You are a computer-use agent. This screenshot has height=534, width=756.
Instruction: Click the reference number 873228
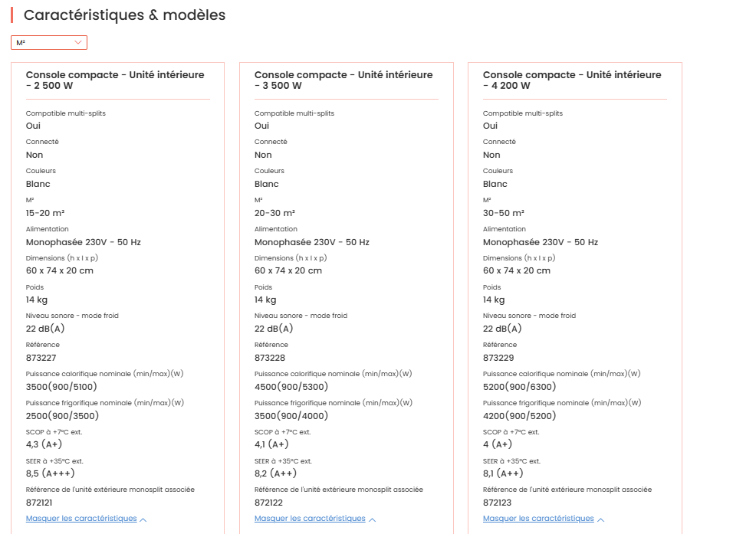coord(270,358)
